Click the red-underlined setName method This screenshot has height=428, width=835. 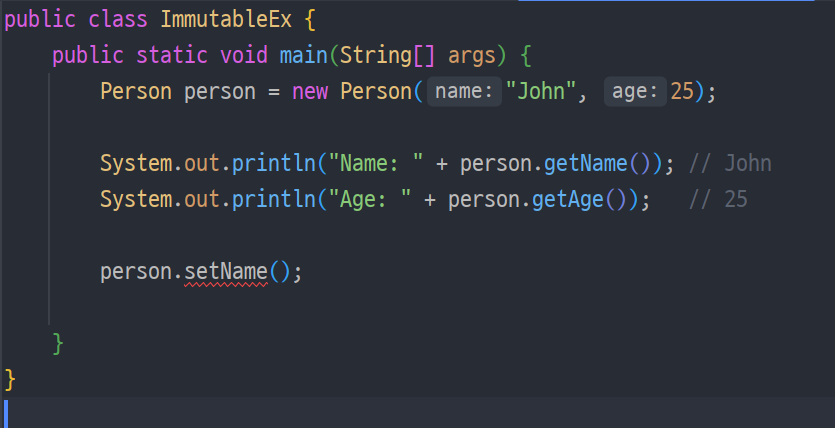tap(226, 271)
